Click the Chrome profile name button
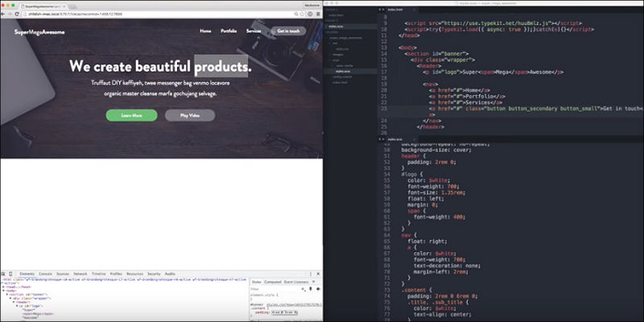This screenshot has width=644, height=322. [312, 6]
